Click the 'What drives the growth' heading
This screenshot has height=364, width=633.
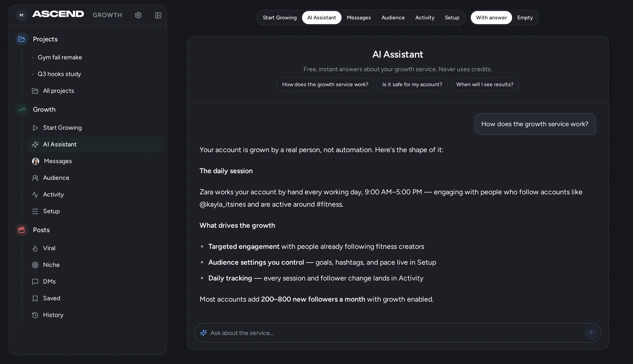click(237, 225)
